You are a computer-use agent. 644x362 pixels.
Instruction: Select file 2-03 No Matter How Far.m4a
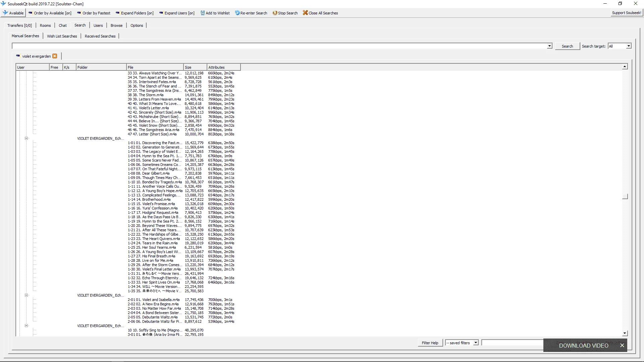pyautogui.click(x=154, y=308)
